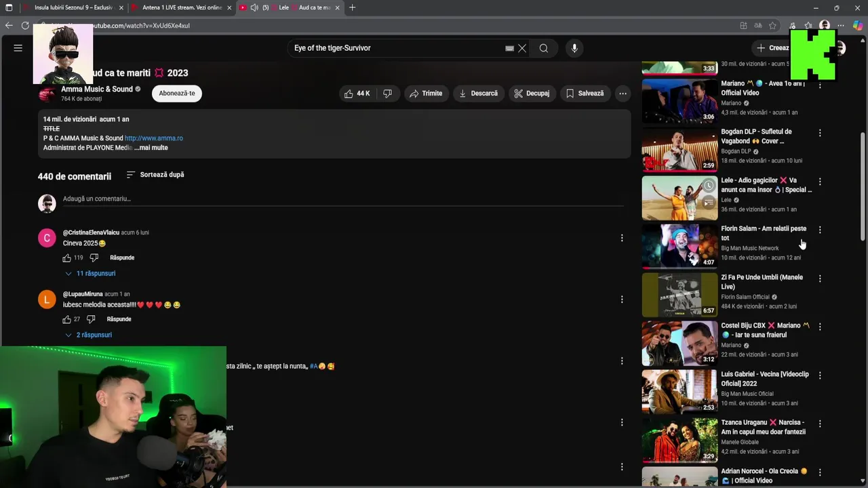Click the search magnifier button
Viewport: 868px width, 488px height.
click(x=544, y=48)
